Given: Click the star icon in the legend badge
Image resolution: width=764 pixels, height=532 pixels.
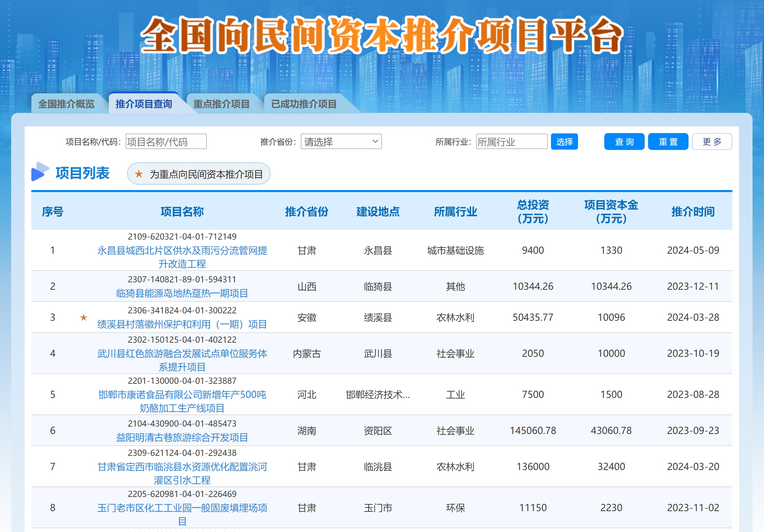Looking at the screenshot, I should [139, 174].
